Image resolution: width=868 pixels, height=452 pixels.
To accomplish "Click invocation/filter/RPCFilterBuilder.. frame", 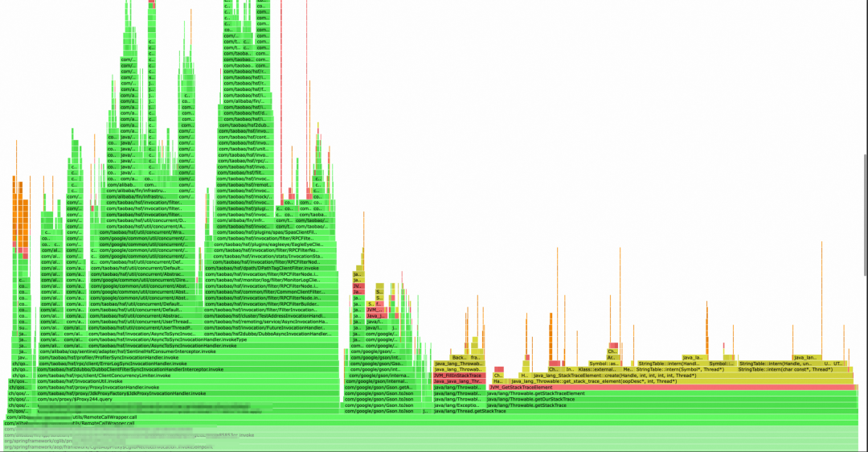I will (271, 303).
